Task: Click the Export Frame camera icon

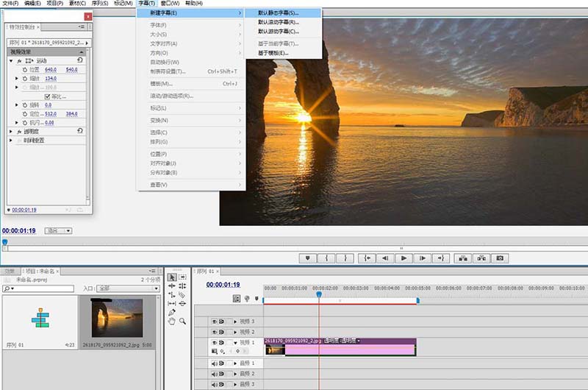Action: point(500,258)
